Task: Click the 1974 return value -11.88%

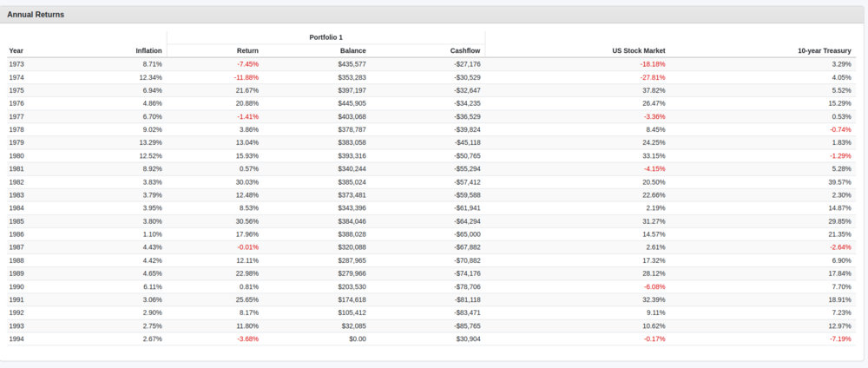Action: click(x=247, y=77)
